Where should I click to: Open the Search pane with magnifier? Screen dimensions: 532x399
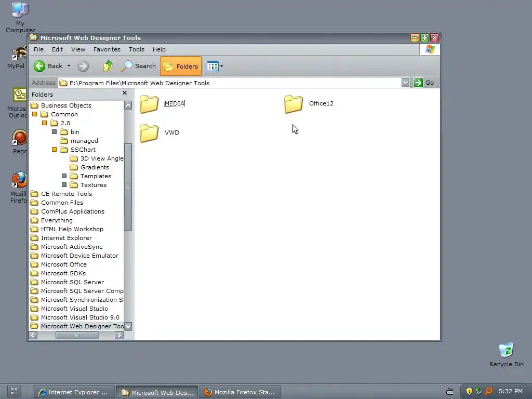tap(138, 66)
